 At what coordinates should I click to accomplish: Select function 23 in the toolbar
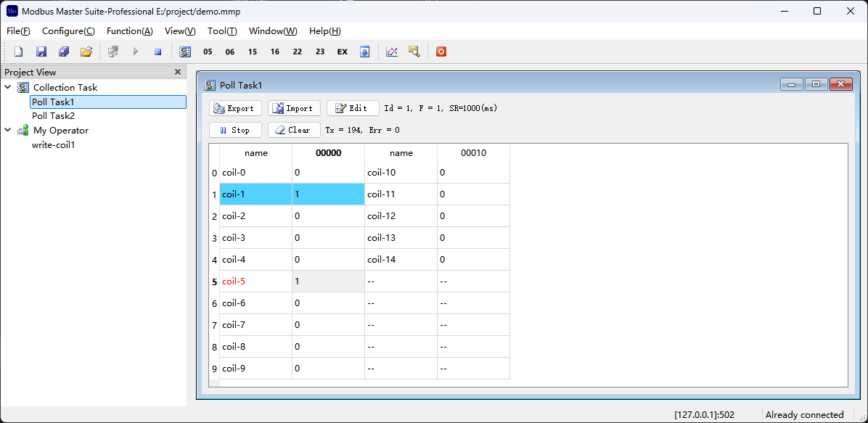coord(320,52)
